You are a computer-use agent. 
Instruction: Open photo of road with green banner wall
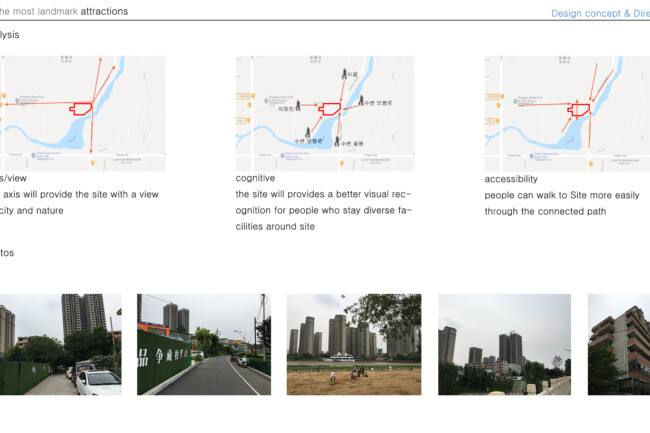pos(204,344)
